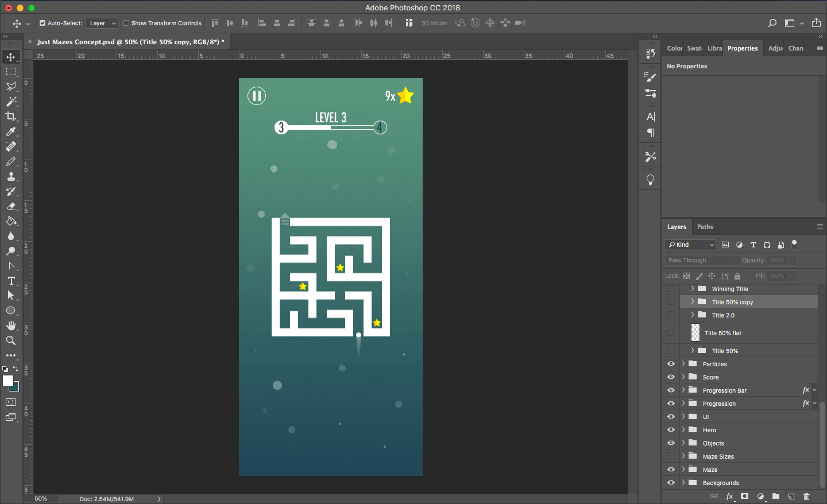
Task: Open the Auto-Select Layer dropdown
Action: coord(102,23)
